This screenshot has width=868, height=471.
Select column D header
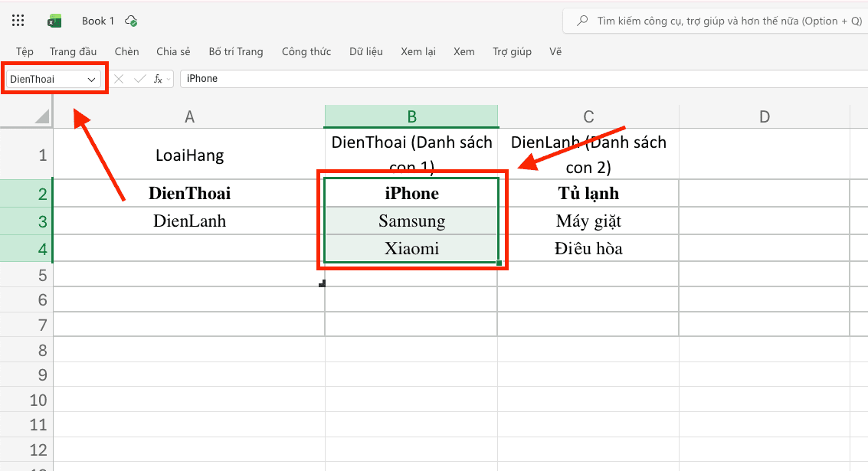765,116
